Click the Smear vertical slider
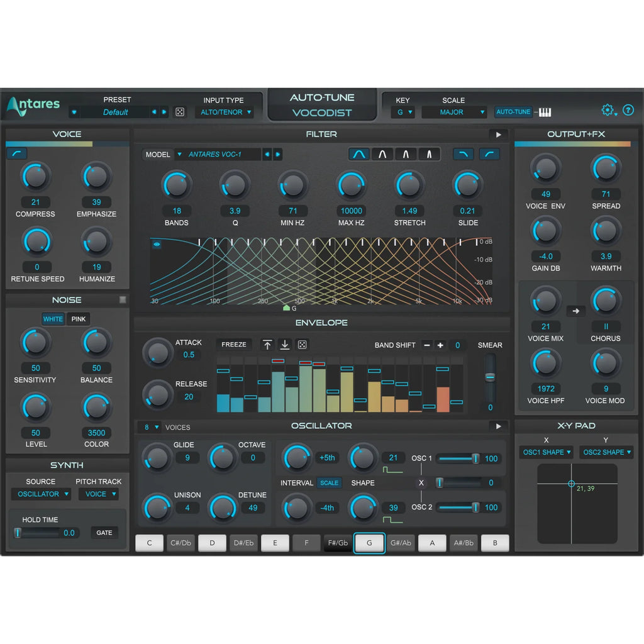Viewport: 644px width, 644px height. (x=490, y=377)
